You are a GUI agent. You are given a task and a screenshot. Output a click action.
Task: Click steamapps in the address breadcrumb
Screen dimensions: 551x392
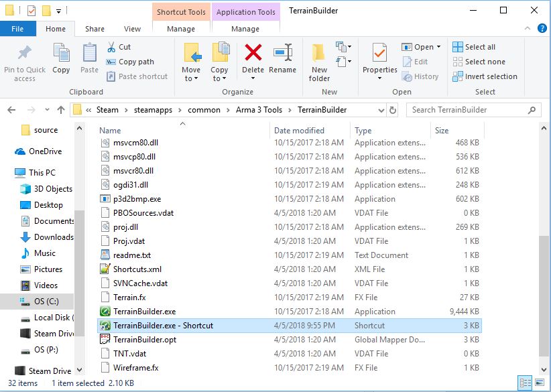153,110
